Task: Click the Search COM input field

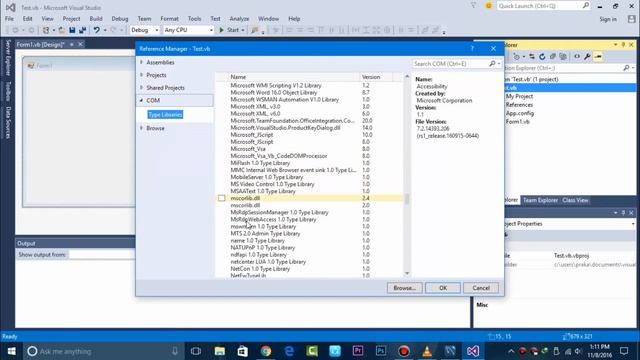Action: (x=450, y=64)
